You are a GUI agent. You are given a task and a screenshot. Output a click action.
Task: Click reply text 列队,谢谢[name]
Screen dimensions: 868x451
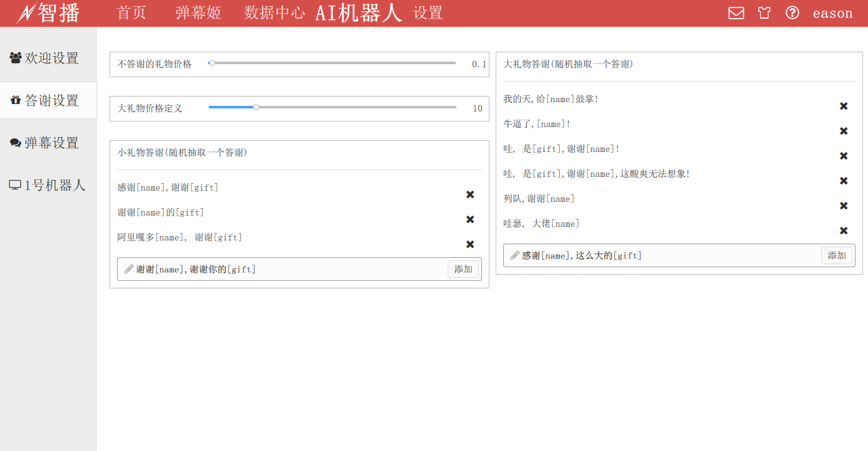(539, 199)
